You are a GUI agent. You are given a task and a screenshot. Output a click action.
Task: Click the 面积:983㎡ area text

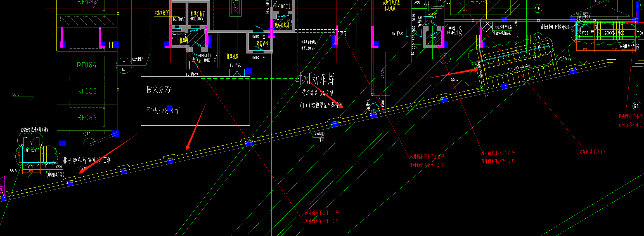(163, 111)
